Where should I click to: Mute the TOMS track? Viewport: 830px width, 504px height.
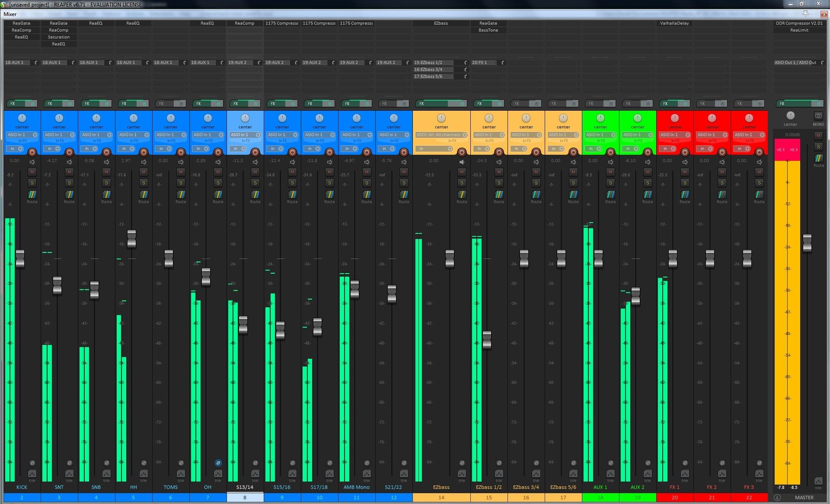[181, 172]
